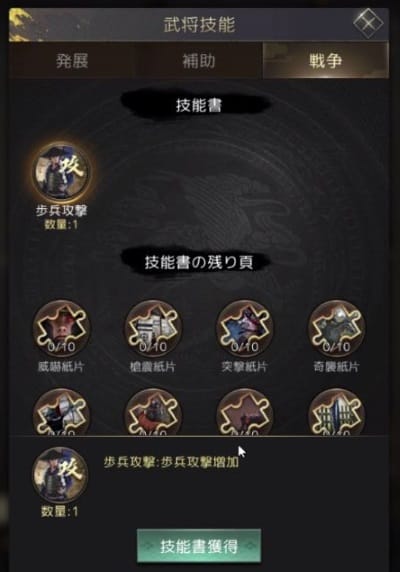Image resolution: width=400 pixels, height=572 pixels.
Task: Click the 技能書の残り頁 section header
Action: click(199, 262)
